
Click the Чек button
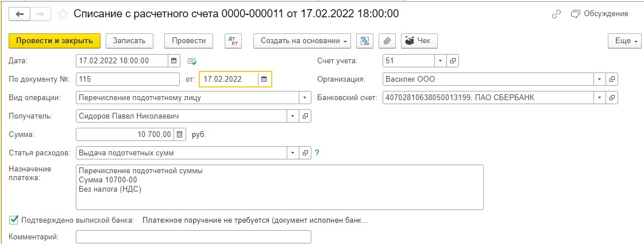pos(419,41)
